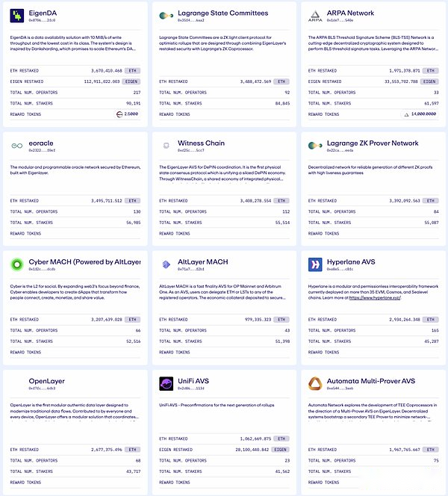This screenshot has height=496, width=448.
Task: Click the Cyber MACH green circle logo
Action: (x=16, y=264)
